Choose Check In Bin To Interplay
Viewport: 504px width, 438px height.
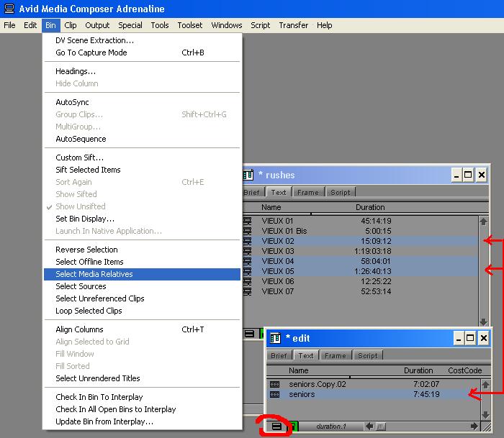tap(142, 397)
